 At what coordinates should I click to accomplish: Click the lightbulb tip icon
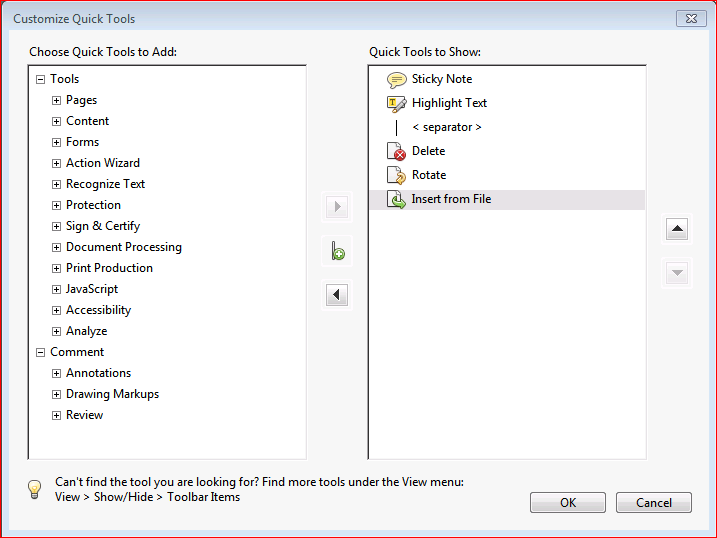(35, 489)
